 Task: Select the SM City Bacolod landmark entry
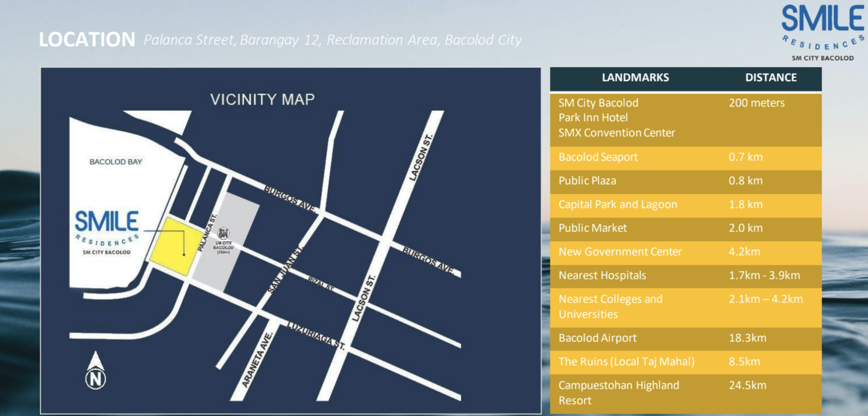click(x=598, y=103)
